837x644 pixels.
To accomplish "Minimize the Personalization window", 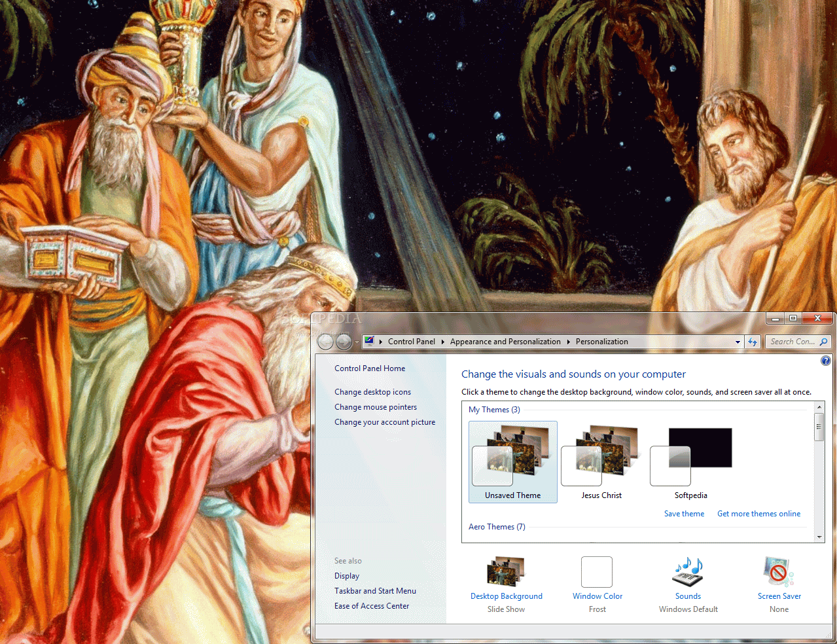I will click(x=775, y=319).
